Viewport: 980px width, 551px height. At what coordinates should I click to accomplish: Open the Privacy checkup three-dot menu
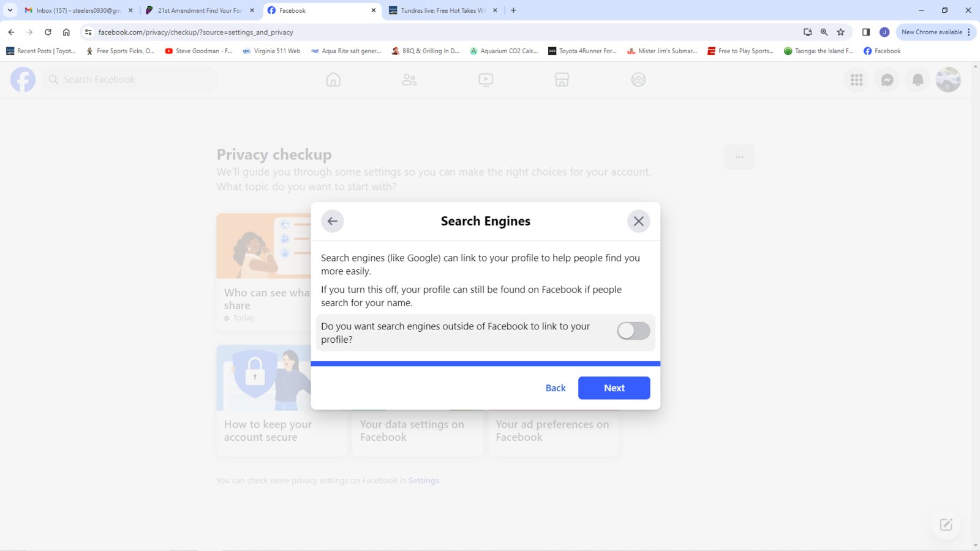pos(739,157)
